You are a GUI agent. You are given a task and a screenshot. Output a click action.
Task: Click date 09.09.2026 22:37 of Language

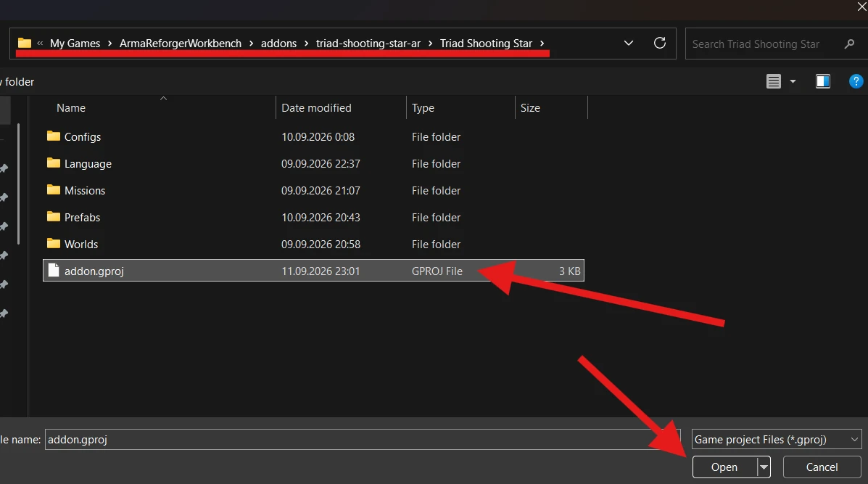(321, 164)
